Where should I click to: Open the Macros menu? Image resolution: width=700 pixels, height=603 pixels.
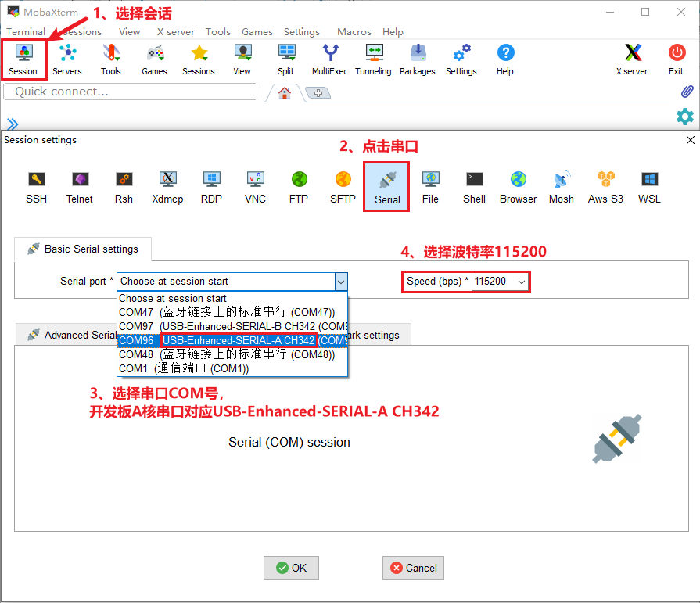354,32
